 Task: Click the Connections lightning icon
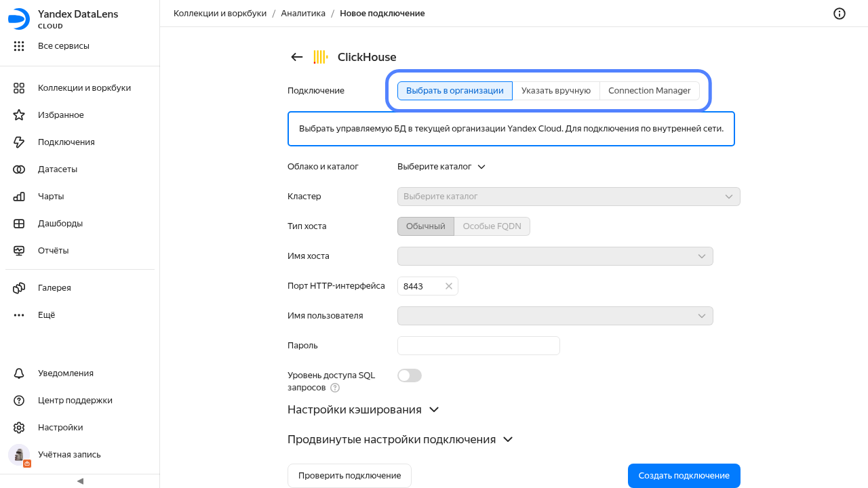pos(19,142)
